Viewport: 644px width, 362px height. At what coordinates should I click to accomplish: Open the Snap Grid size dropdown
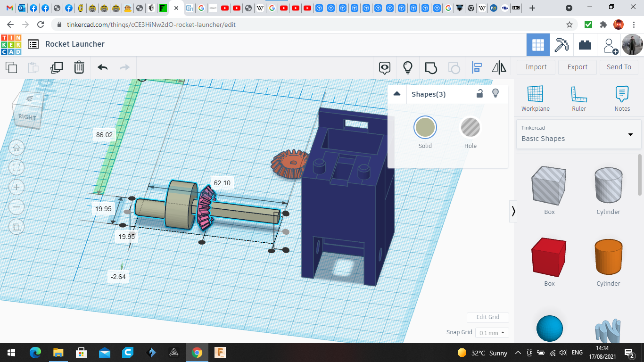(x=492, y=333)
